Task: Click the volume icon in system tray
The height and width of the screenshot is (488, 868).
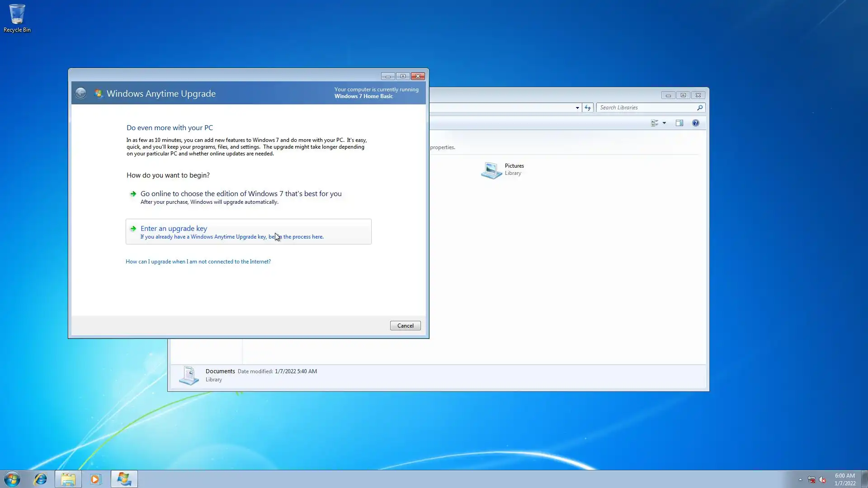Action: click(822, 480)
